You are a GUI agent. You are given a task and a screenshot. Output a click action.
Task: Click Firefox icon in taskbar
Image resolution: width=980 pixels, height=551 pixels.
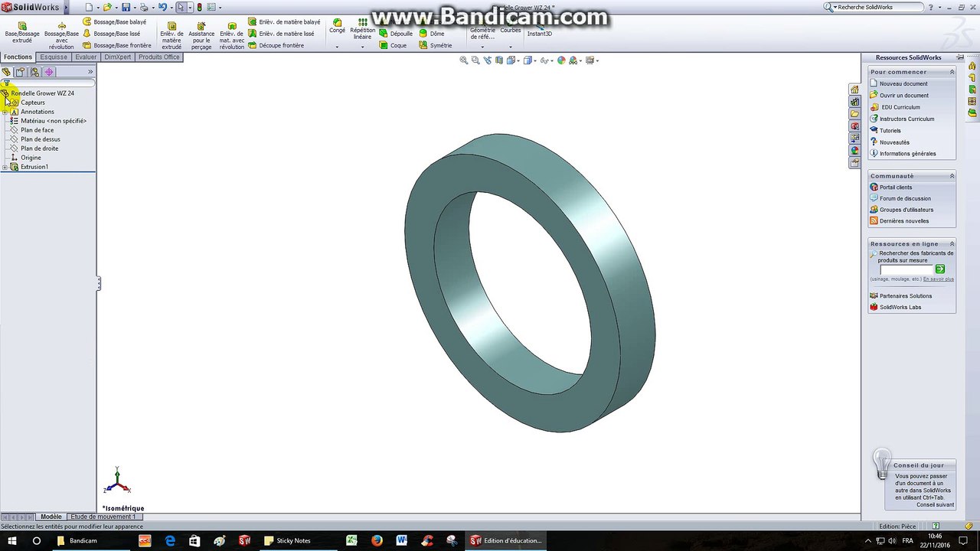coord(377,540)
